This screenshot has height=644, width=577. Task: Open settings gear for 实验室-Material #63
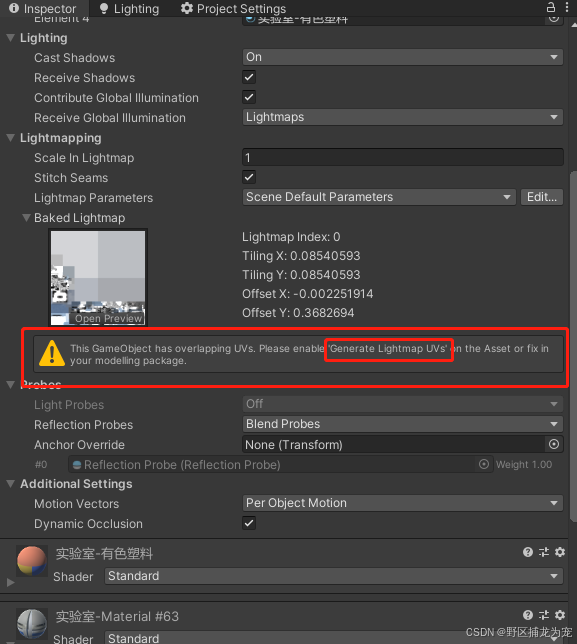tap(560, 615)
